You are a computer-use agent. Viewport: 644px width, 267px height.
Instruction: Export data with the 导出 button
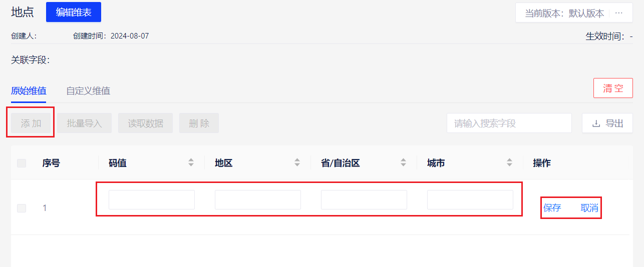coord(607,123)
